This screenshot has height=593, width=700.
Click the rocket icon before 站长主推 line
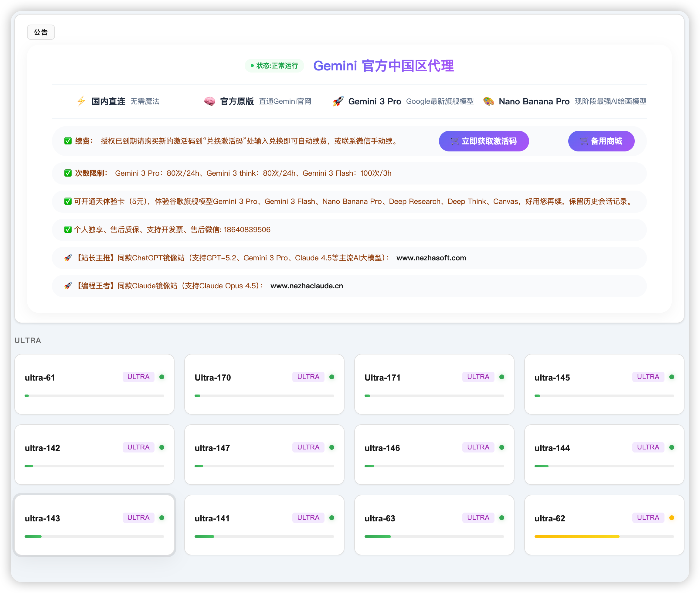pyautogui.click(x=68, y=258)
